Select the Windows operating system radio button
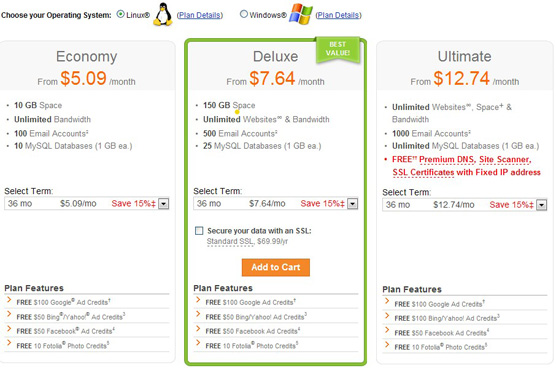Viewport: 556px width, 368px height. [244, 14]
